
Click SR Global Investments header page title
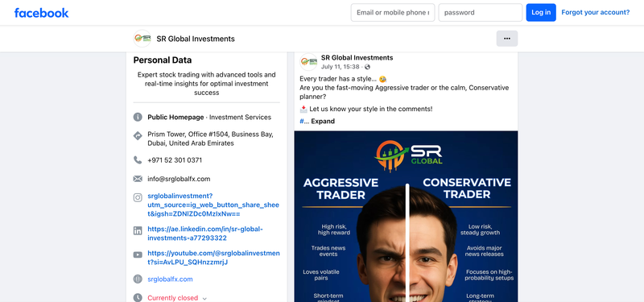[196, 39]
